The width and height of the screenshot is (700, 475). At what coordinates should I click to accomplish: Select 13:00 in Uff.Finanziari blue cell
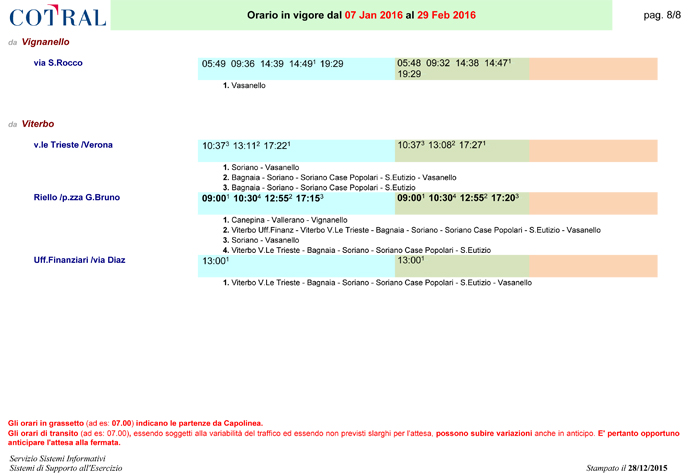coord(216,261)
